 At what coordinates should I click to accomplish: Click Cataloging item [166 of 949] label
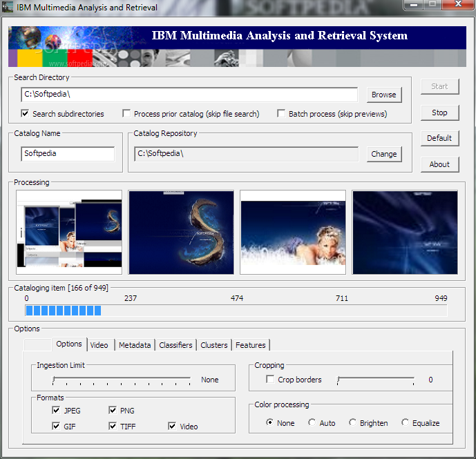pyautogui.click(x=61, y=288)
